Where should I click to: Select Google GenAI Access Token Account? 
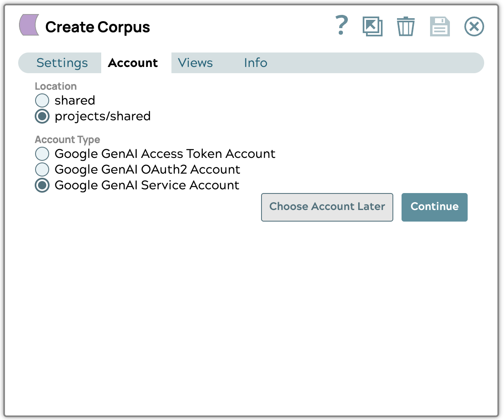(x=42, y=154)
